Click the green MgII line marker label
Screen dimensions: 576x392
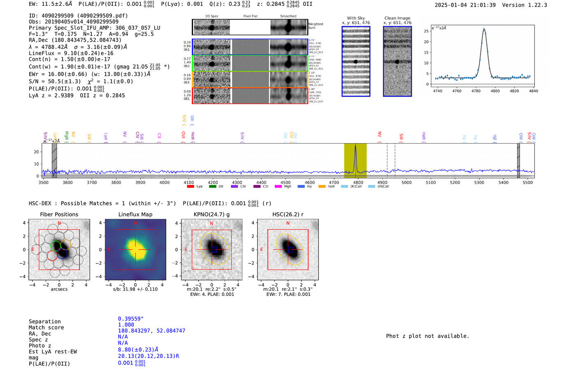[67, 136]
